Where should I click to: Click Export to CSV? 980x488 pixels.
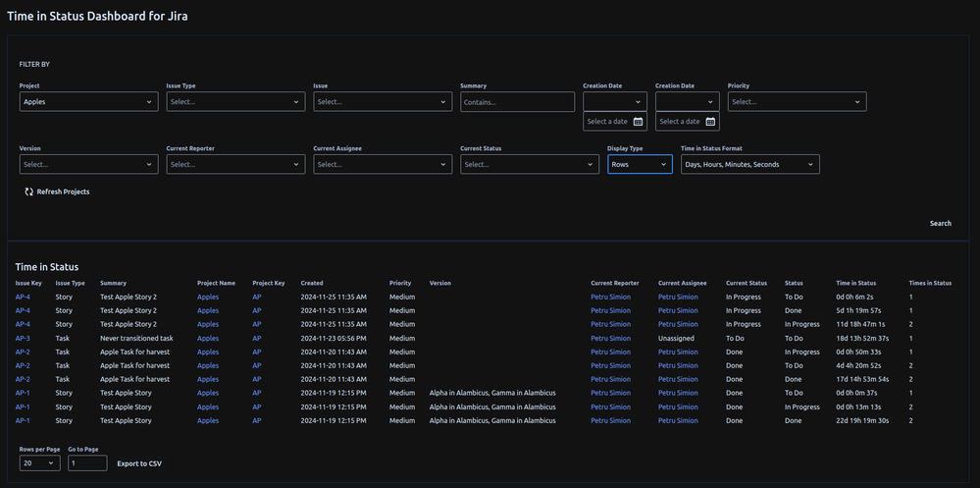(x=139, y=463)
